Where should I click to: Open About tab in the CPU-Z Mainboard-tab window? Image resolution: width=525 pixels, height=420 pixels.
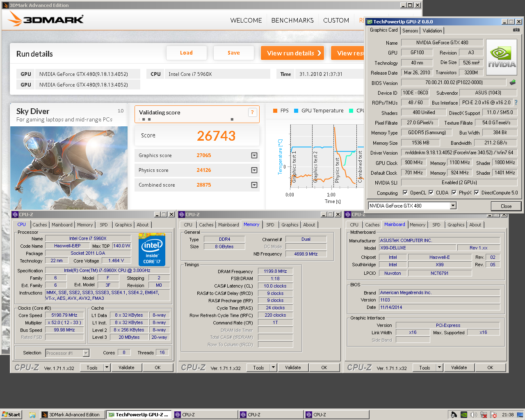475,225
